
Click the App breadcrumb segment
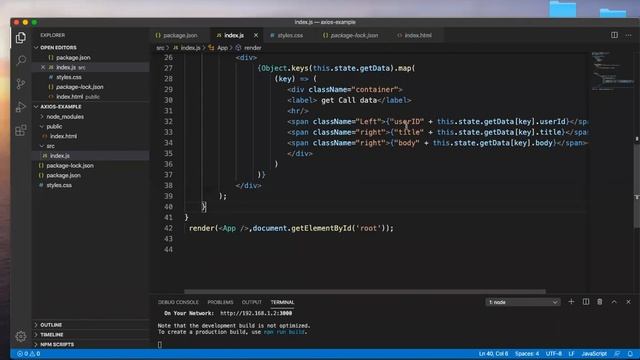coord(222,48)
